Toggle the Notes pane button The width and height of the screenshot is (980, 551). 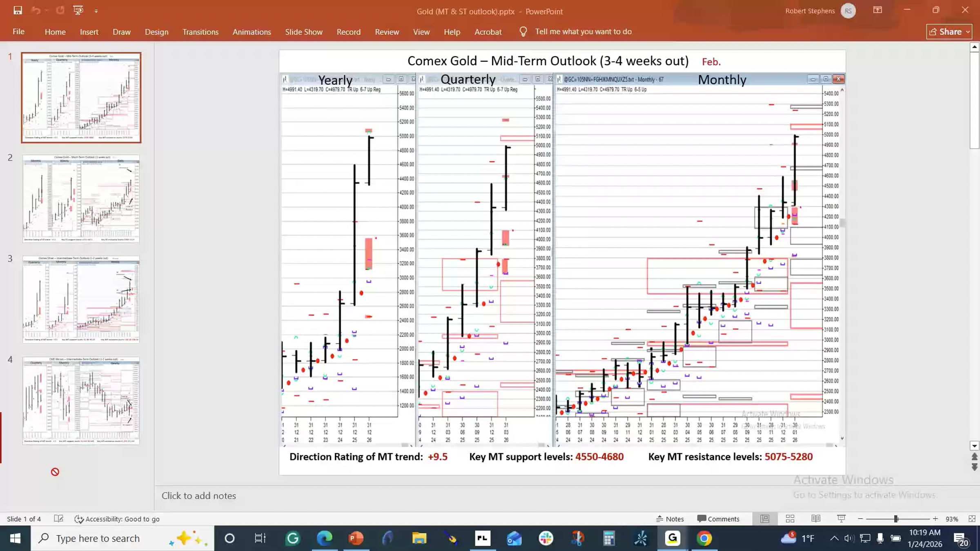(670, 519)
